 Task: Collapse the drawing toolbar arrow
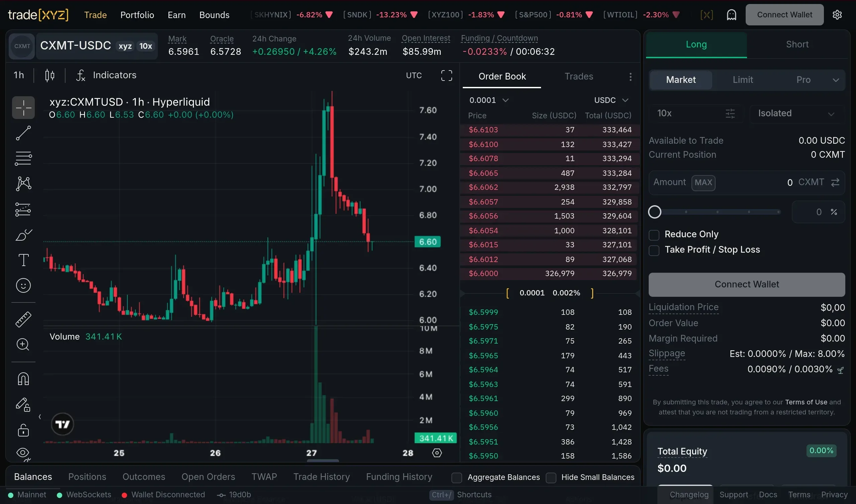[x=40, y=417]
